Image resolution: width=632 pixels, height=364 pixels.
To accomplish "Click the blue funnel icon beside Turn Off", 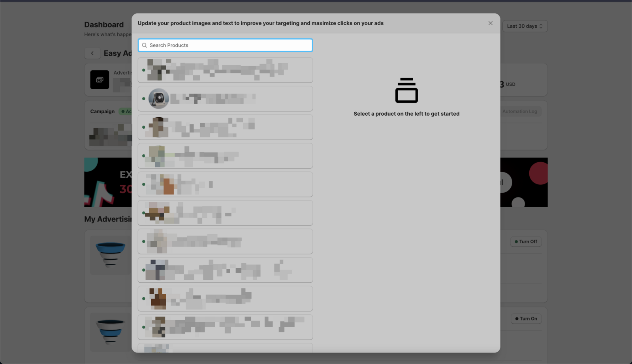I will pyautogui.click(x=110, y=254).
